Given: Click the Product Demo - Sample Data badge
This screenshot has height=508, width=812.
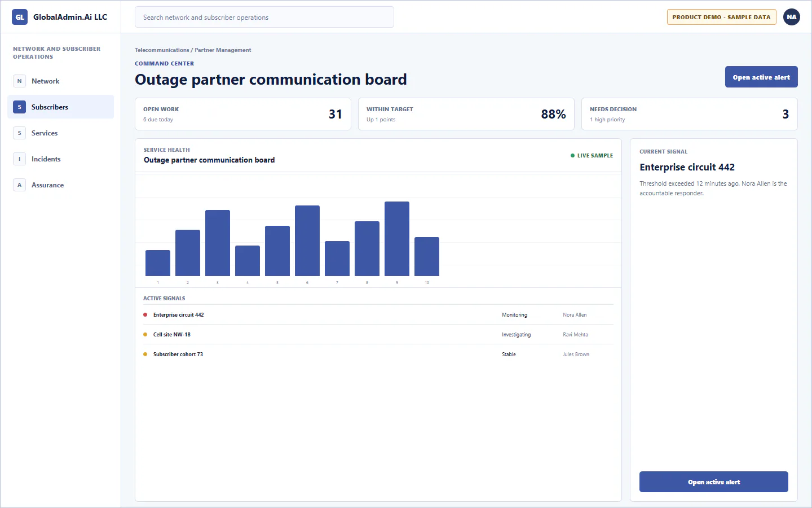Looking at the screenshot, I should point(721,17).
